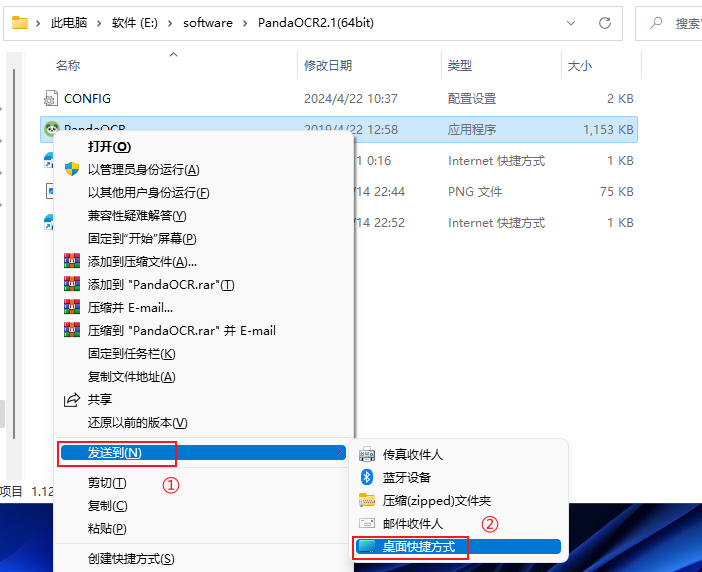Click the zipped folder icon in submenu

367,500
